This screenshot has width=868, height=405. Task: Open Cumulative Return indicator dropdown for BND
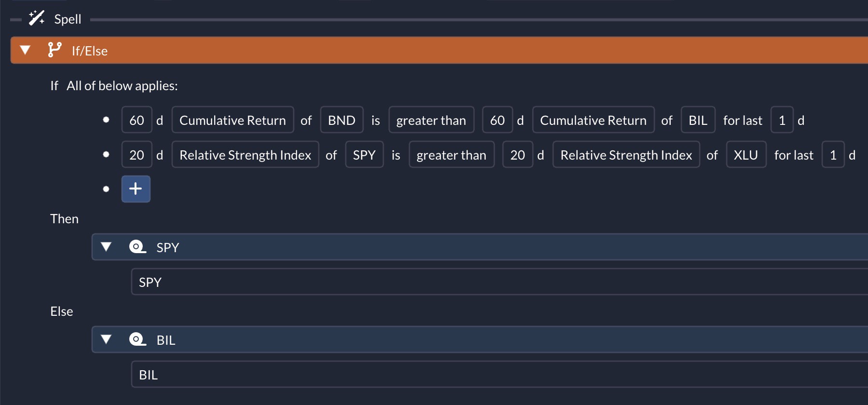pyautogui.click(x=233, y=120)
